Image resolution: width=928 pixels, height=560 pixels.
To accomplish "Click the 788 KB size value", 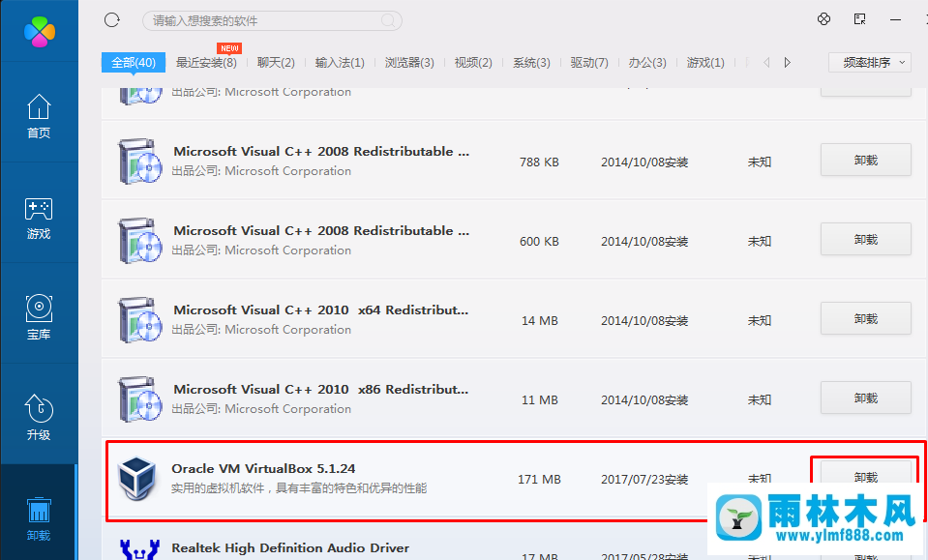I will 539,162.
